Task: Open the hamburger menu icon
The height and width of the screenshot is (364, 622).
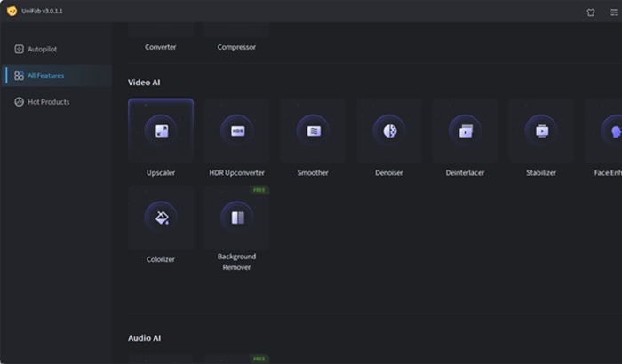Action: tap(614, 12)
